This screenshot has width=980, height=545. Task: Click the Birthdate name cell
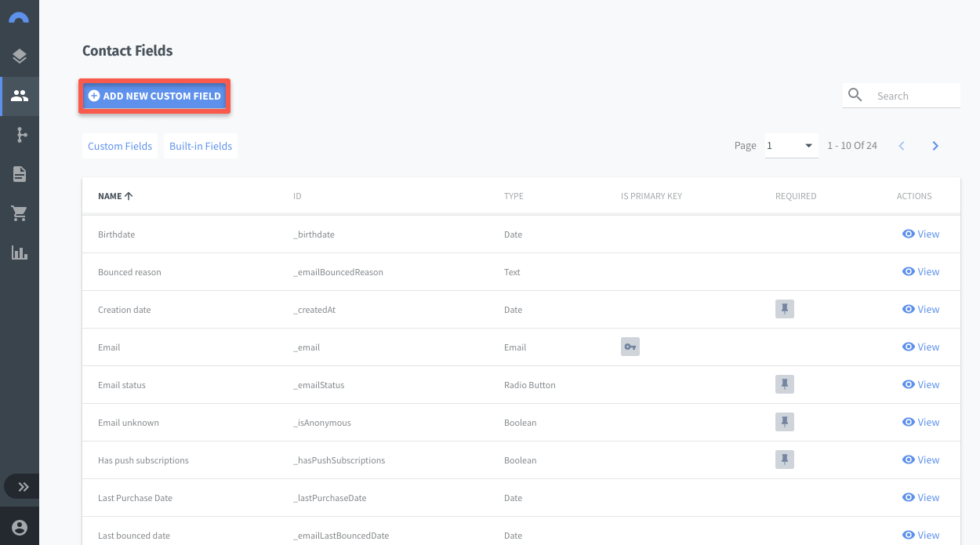(x=114, y=234)
